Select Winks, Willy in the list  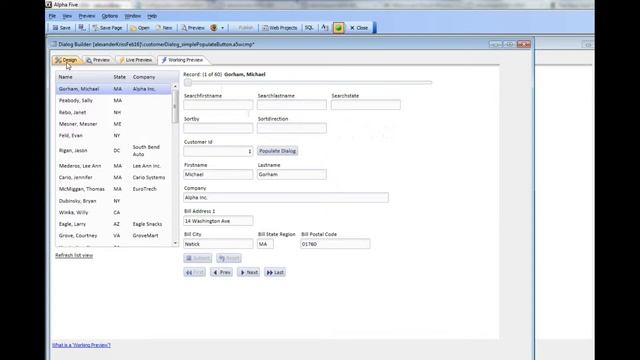(x=114, y=212)
